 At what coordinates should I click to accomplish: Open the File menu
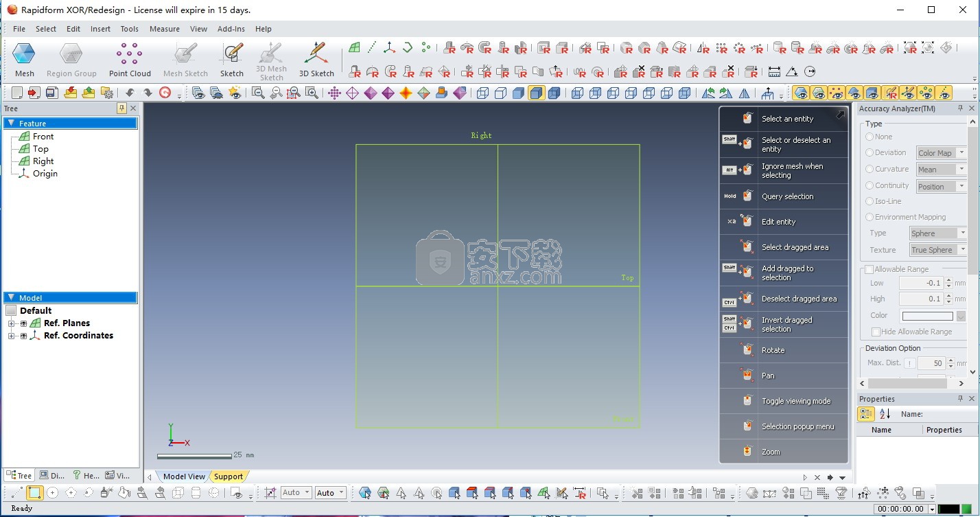(19, 29)
